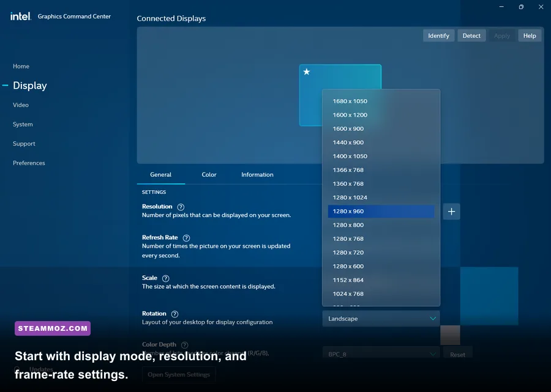Click the star icon on primary display
Image resolution: width=551 pixels, height=392 pixels.
tap(307, 72)
